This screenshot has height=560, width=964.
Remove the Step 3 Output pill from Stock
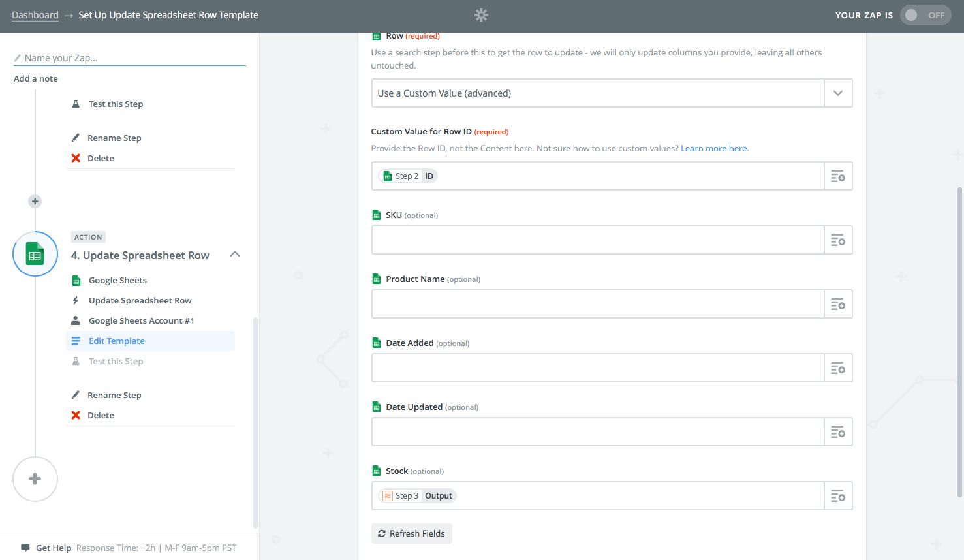[416, 495]
